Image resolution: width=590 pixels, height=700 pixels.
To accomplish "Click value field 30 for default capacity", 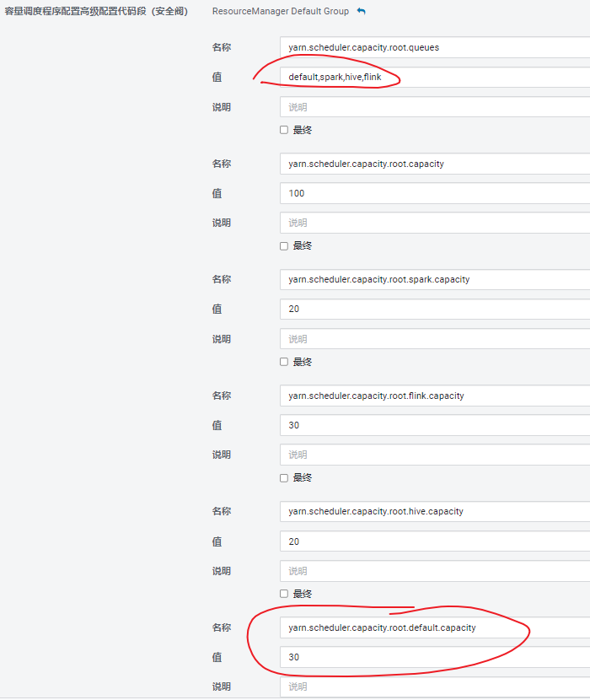I will coord(435,657).
